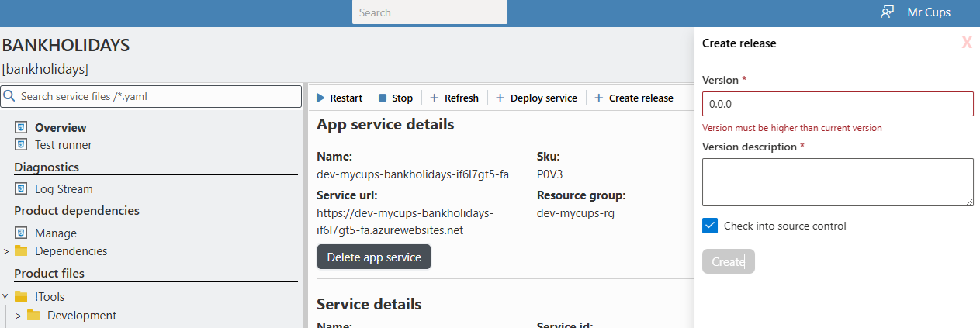This screenshot has width=980, height=328.
Task: Select Manage under Product dependencies
Action: pyautogui.click(x=55, y=233)
